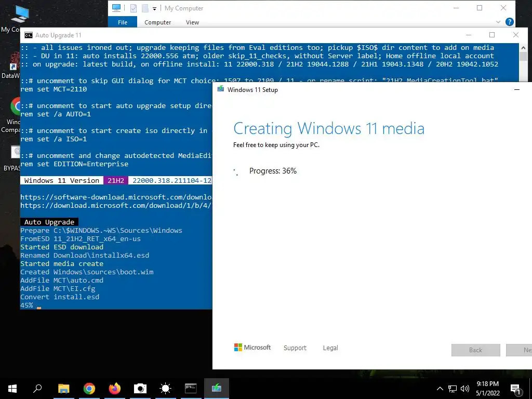The image size is (532, 399).
Task: Open the clock showing 9:18 PM
Action: coord(487,389)
